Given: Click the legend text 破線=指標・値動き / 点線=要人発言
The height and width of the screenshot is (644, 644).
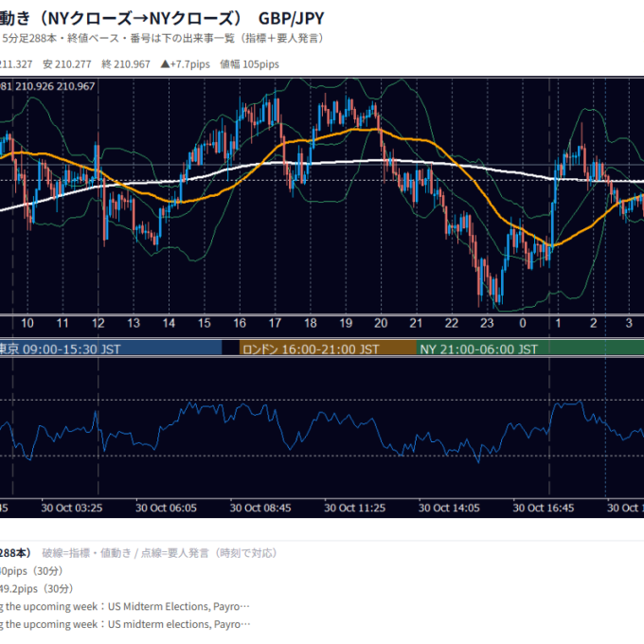Looking at the screenshot, I should (161, 553).
